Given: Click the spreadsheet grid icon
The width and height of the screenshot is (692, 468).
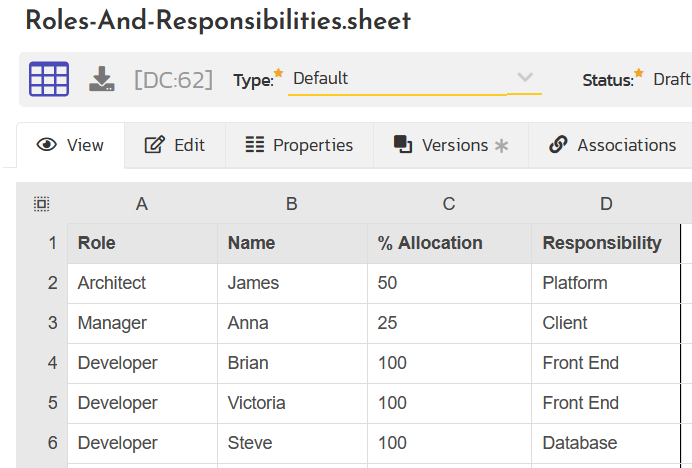Looking at the screenshot, I should [x=49, y=79].
